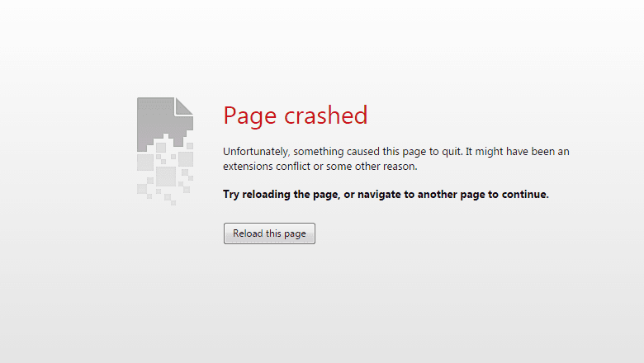The width and height of the screenshot is (644, 363).
Task: Click the folded corner of the page icon
Action: click(x=184, y=106)
